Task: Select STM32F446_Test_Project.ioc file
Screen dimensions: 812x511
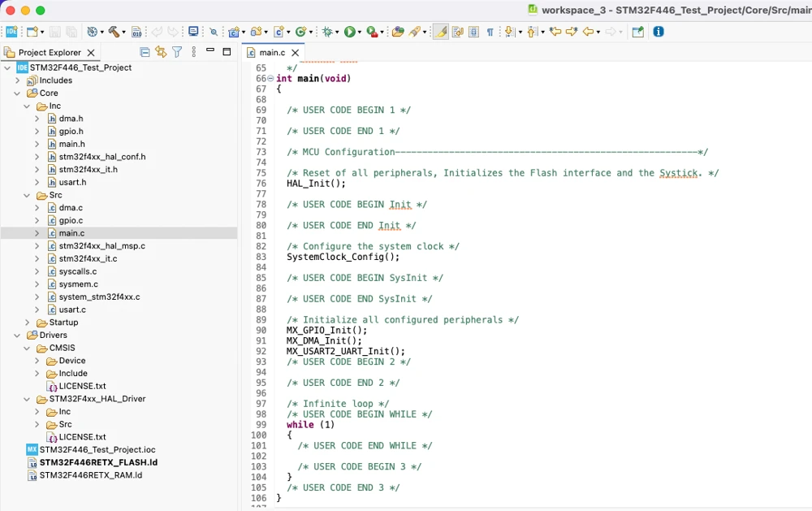Action: click(97, 450)
